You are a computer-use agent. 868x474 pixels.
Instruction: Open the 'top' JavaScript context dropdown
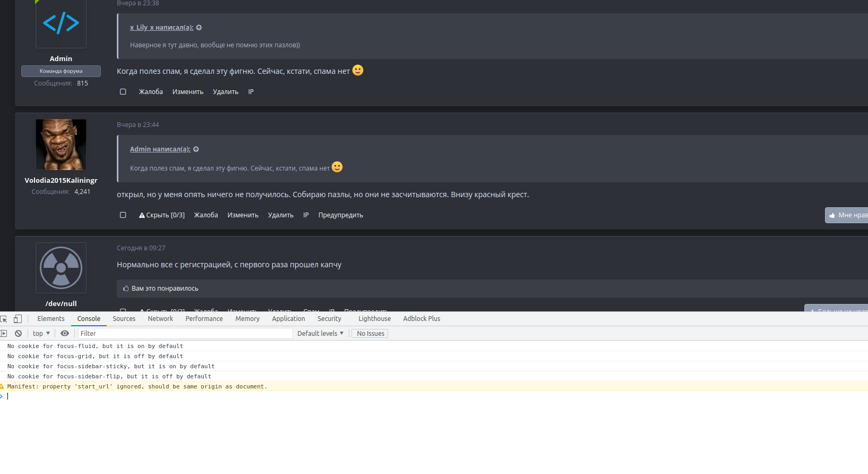click(41, 334)
